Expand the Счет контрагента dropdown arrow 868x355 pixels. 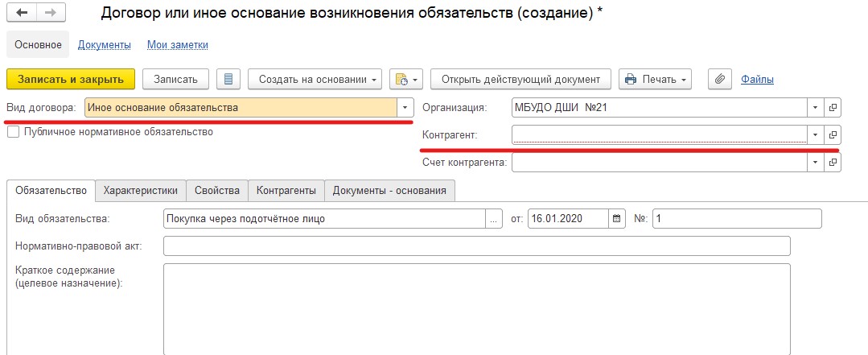816,163
